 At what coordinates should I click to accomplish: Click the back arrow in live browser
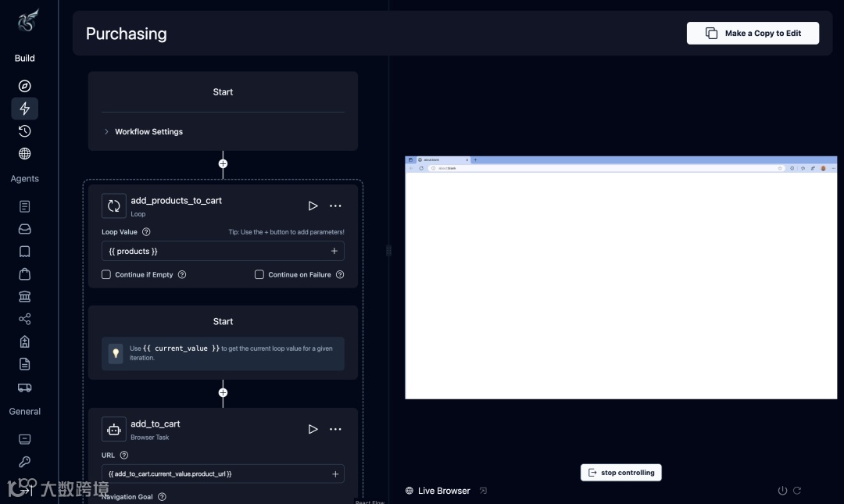(411, 169)
